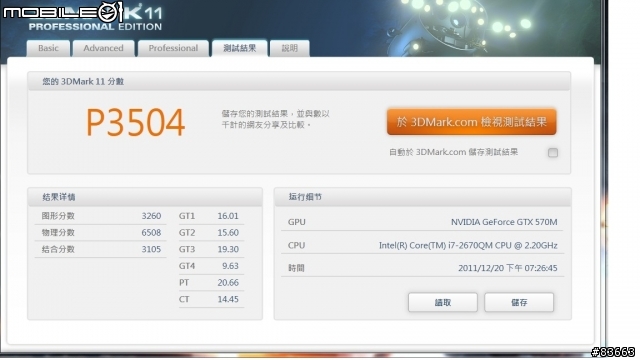Select graphics score value 3260
Screen dimensions: 640x360
click(151, 216)
